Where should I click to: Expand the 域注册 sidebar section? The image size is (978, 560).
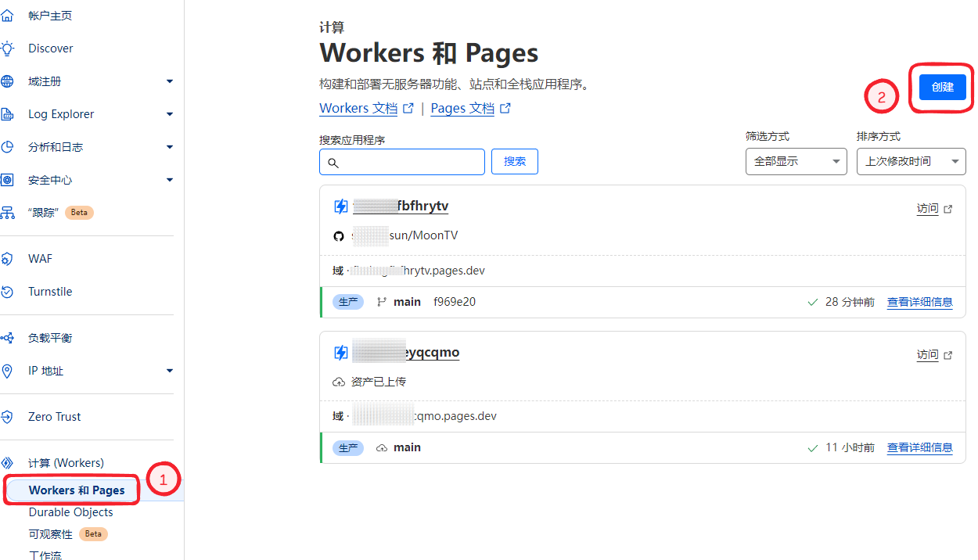pos(170,81)
